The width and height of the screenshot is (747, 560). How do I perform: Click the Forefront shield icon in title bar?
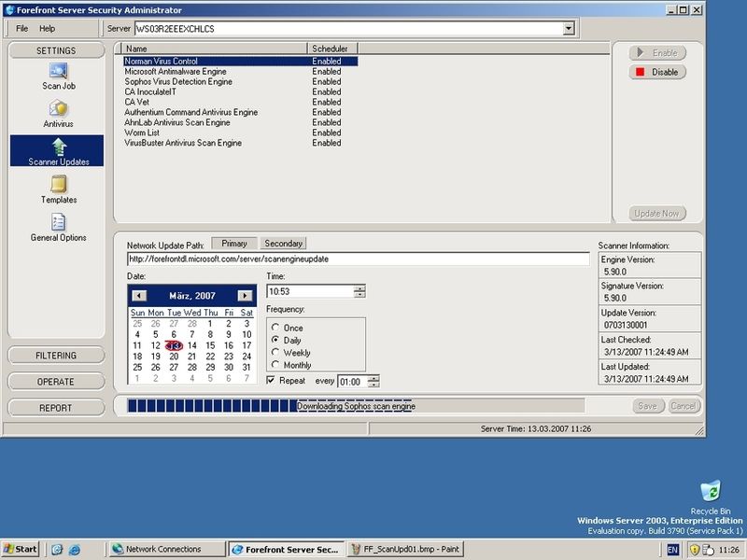(9, 10)
